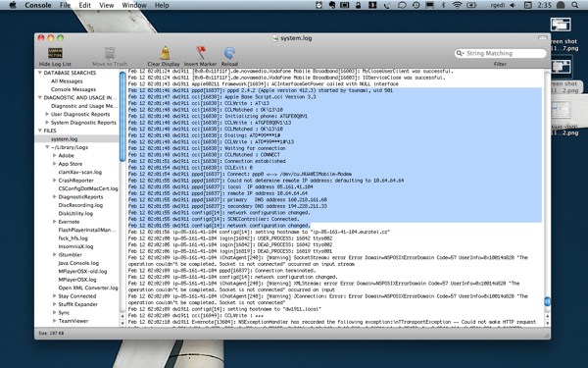Click the phone handset menu bar icon
The image size is (588, 368).
point(387,5)
